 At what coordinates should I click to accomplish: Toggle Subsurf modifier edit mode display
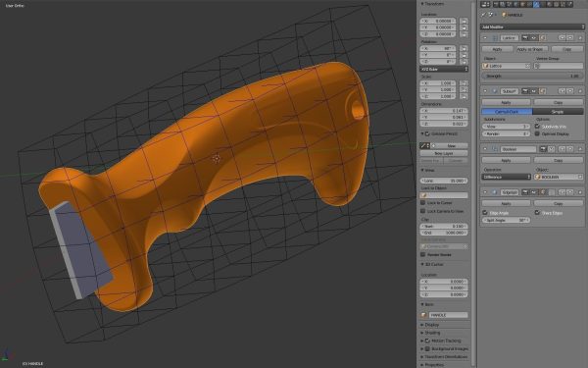(x=542, y=91)
